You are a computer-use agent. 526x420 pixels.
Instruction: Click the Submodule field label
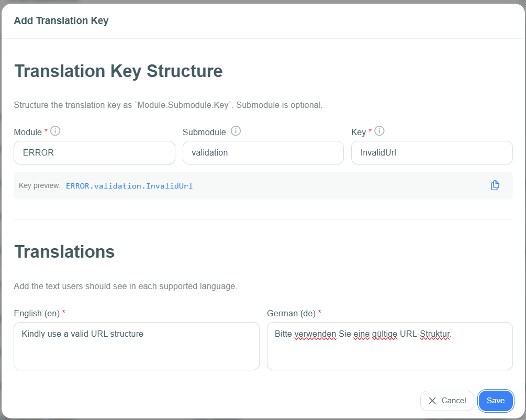[204, 132]
